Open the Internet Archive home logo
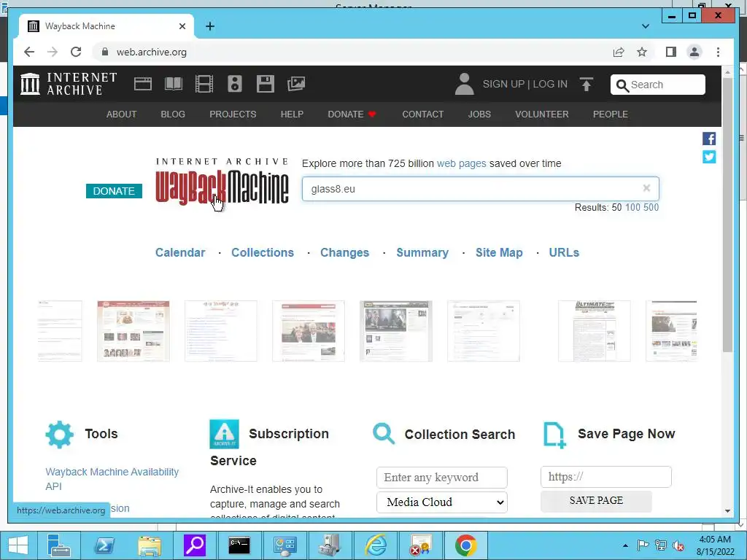This screenshot has width=747, height=560. tap(69, 84)
